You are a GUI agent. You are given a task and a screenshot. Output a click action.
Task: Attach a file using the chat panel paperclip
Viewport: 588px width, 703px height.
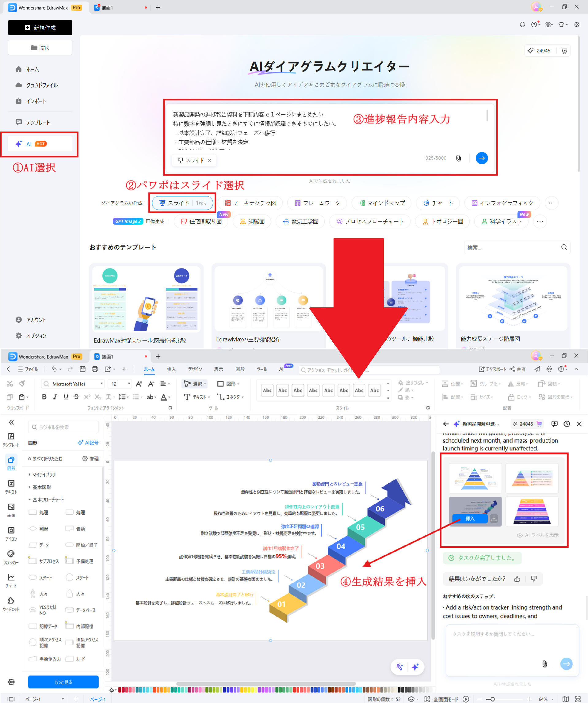[x=545, y=664]
